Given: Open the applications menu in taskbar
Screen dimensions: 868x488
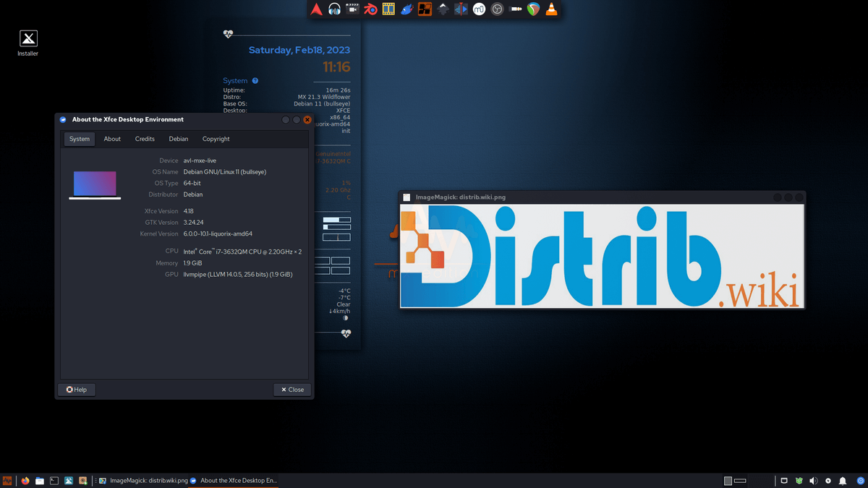Looking at the screenshot, I should click(8, 481).
